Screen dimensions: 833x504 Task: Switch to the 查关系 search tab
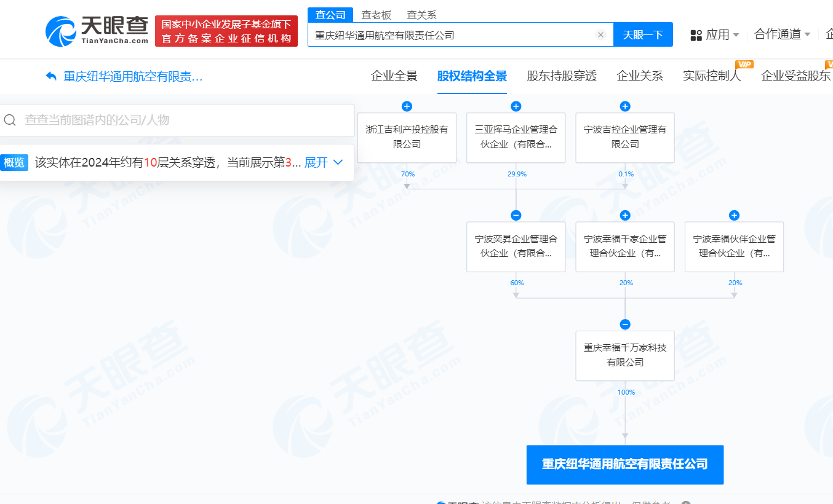(422, 15)
